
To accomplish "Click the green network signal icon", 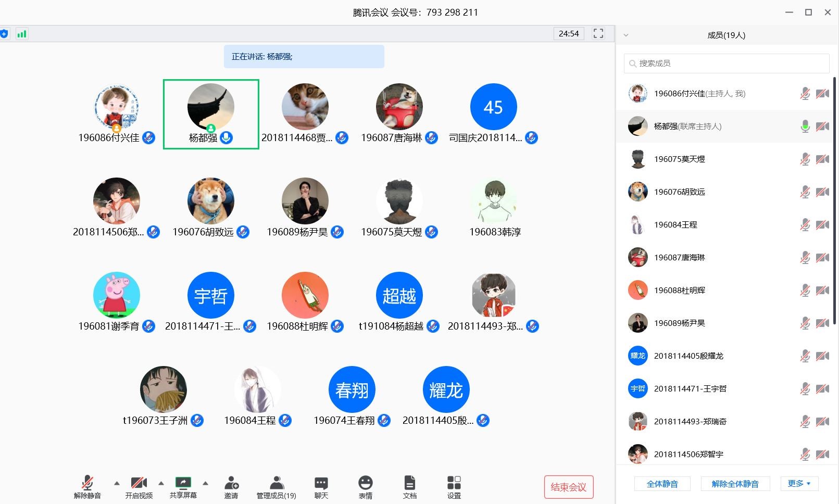I will click(x=21, y=34).
